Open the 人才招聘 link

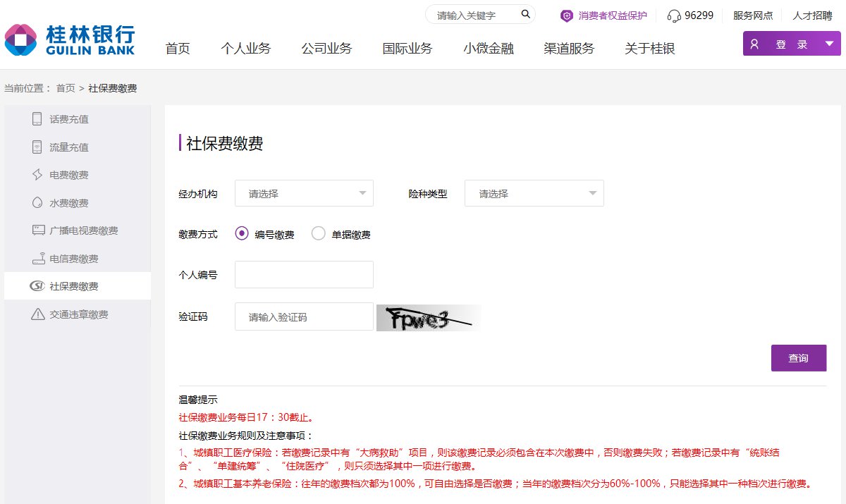(812, 15)
